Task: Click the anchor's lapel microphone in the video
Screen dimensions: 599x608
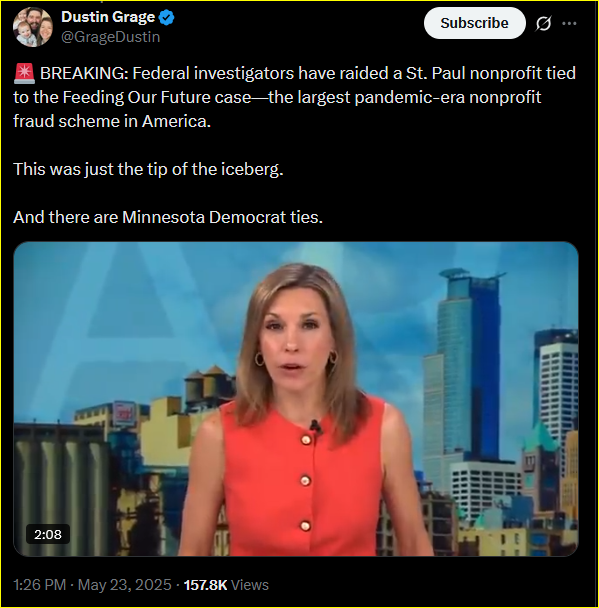Action: pyautogui.click(x=316, y=427)
